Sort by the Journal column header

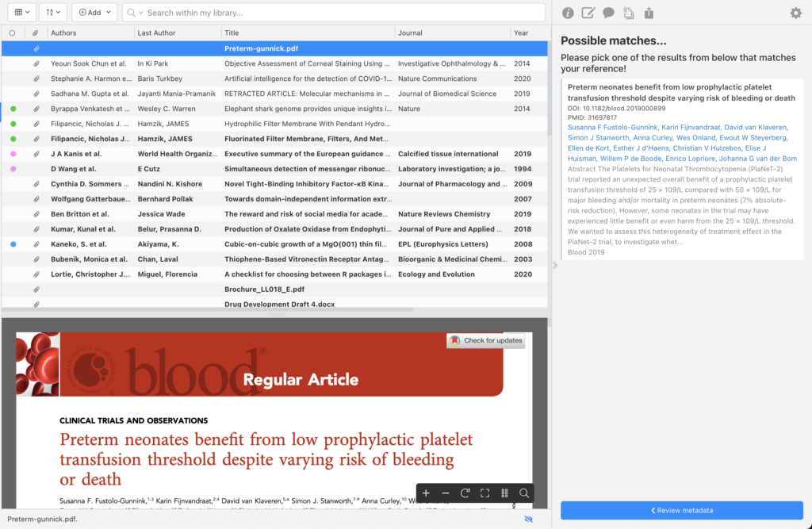[x=410, y=33]
